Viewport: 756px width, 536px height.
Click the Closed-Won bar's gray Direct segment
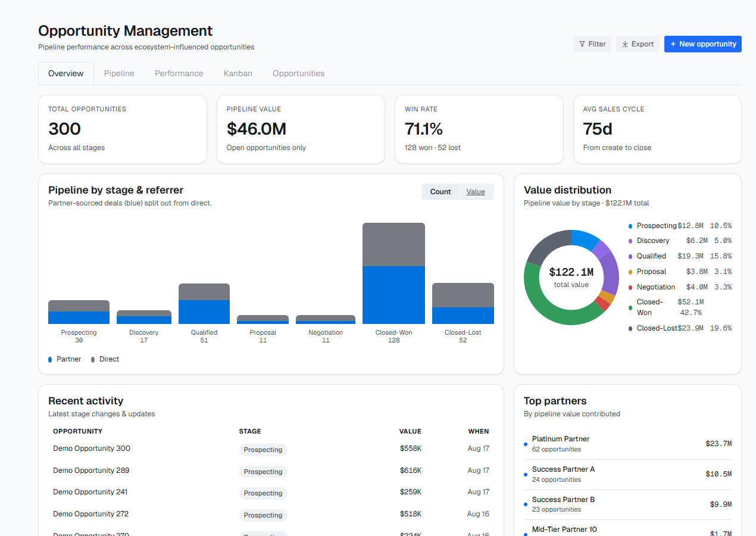pos(393,244)
